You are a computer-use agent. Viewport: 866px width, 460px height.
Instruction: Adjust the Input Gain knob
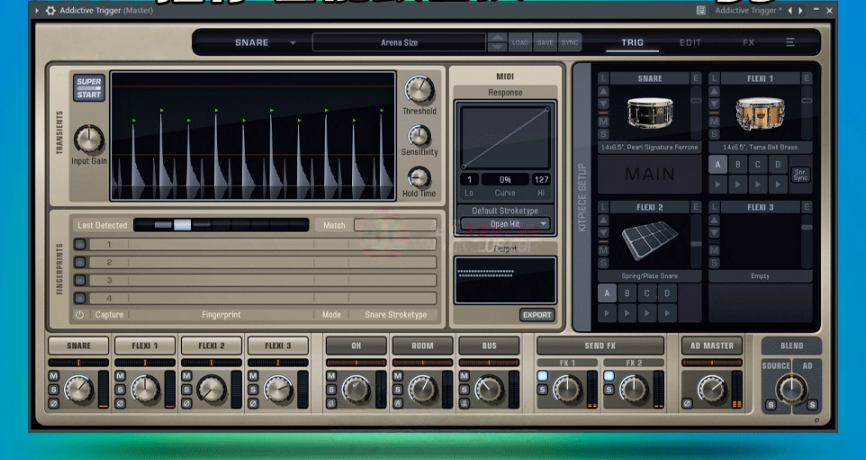coord(89,139)
